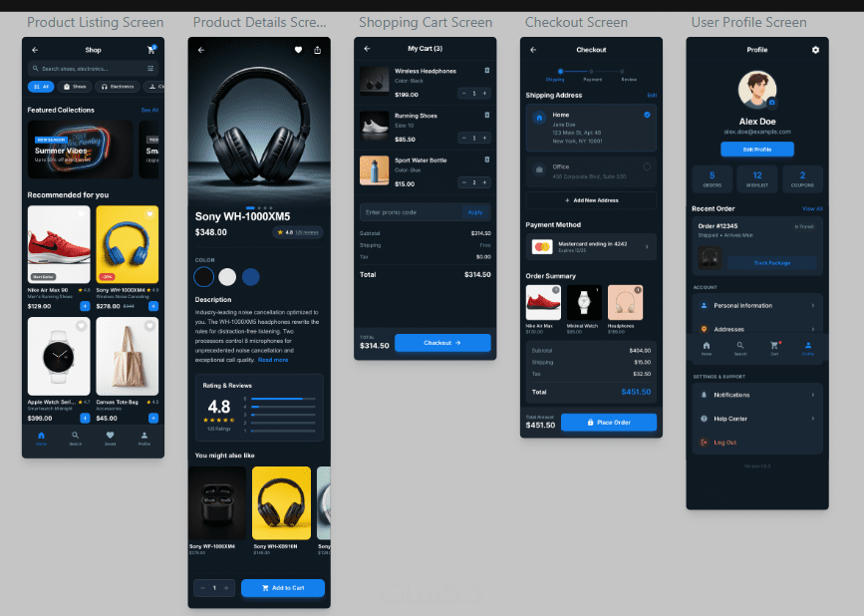Click Edit Profile button
864x616 pixels.
click(757, 150)
